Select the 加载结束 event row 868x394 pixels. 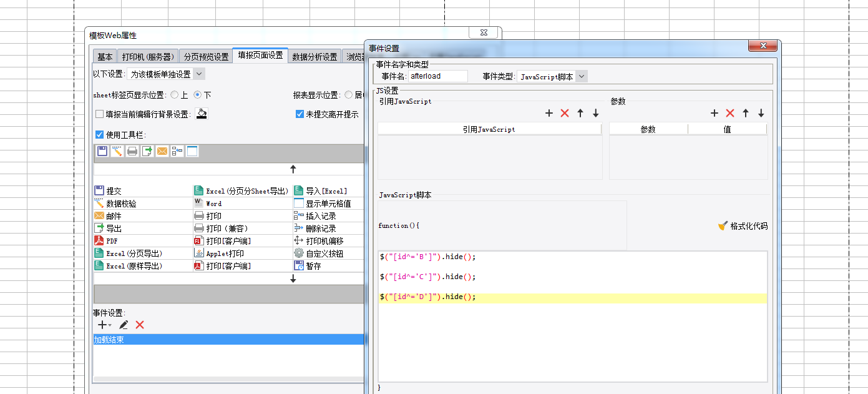point(228,340)
